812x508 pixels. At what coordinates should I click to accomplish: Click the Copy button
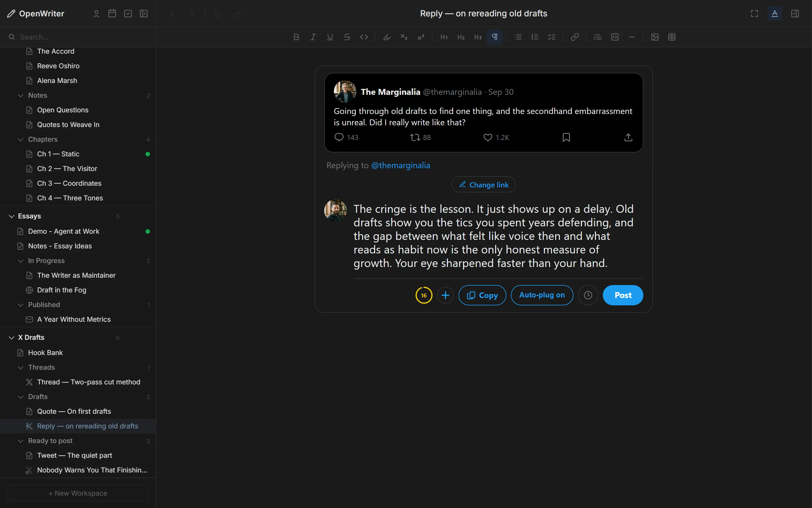482,295
